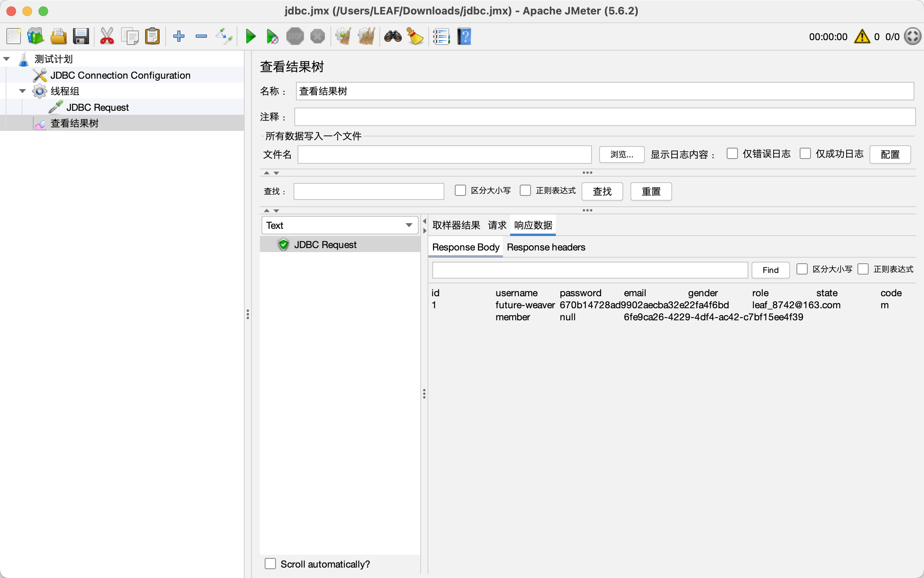Save the test plan with floppy icon
Screen dimensions: 924x578
click(81, 37)
